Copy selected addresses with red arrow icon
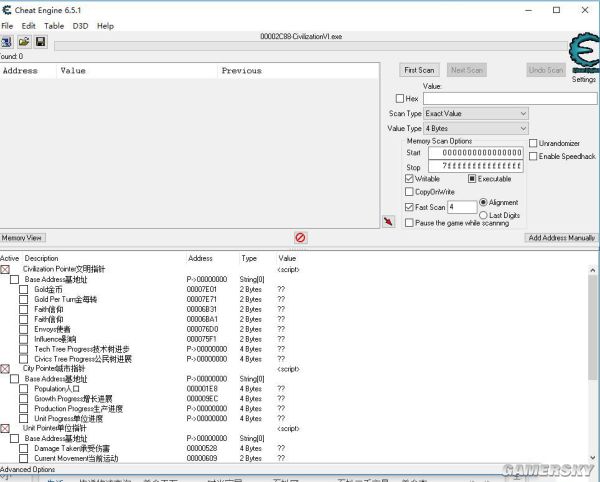The height and width of the screenshot is (482, 600). (x=388, y=221)
